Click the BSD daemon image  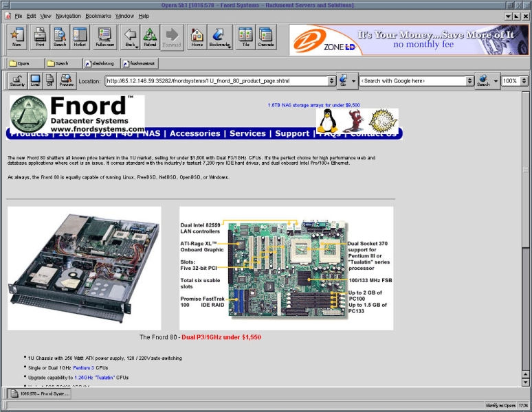[353, 121]
